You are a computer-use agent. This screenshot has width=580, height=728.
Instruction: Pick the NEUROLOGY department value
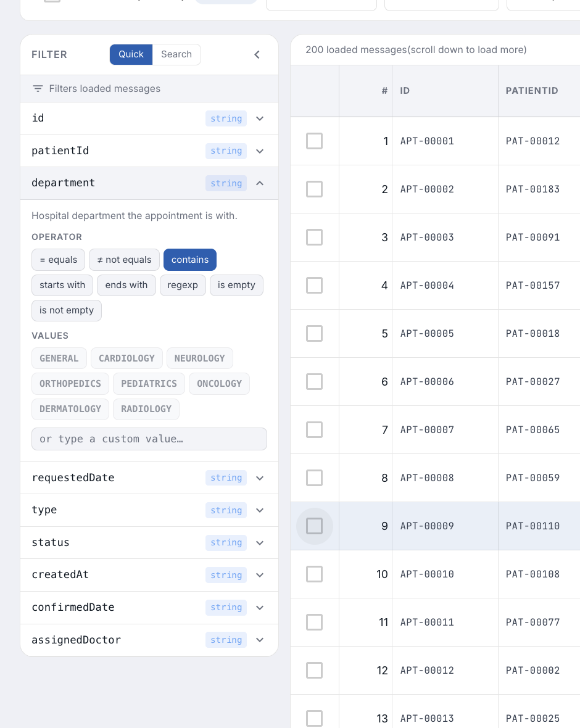(x=200, y=358)
